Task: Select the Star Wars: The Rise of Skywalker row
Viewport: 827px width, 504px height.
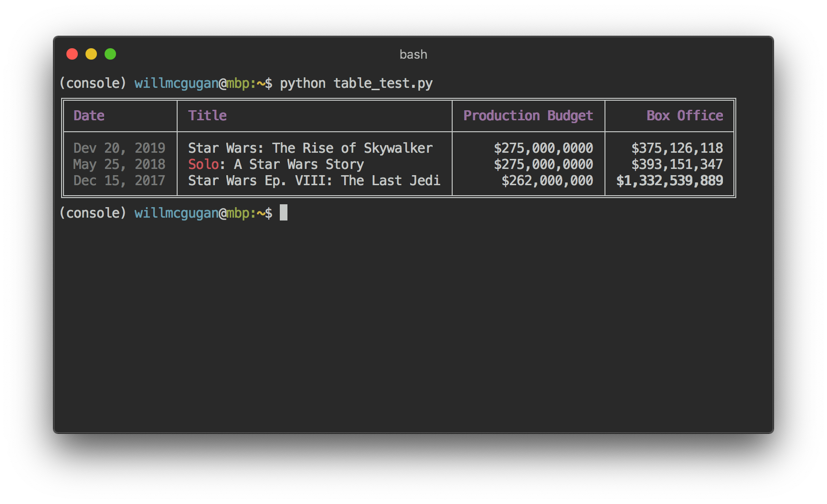Action: pos(310,148)
